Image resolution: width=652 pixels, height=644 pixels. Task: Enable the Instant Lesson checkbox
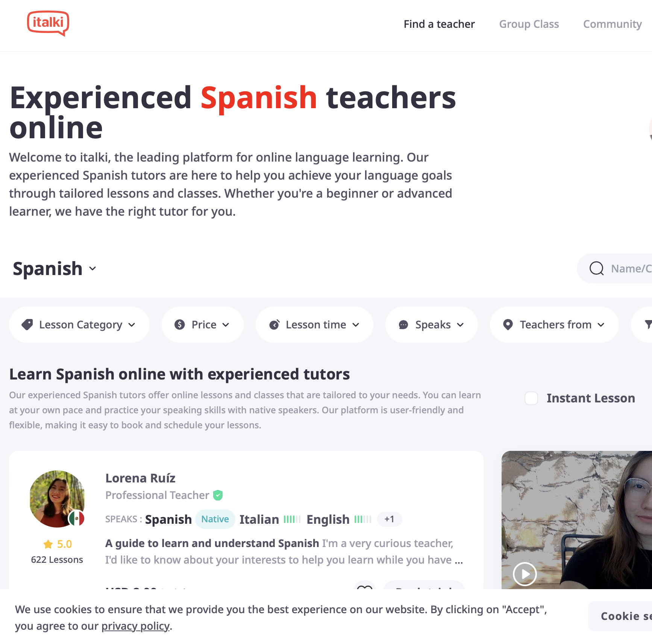(x=531, y=398)
